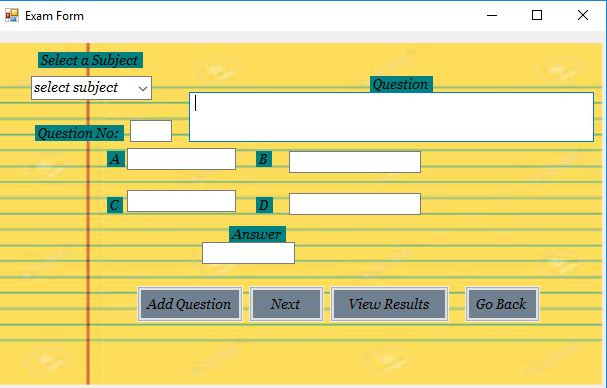This screenshot has width=607, height=388.
Task: Close the Exam Form window
Action: pos(583,15)
